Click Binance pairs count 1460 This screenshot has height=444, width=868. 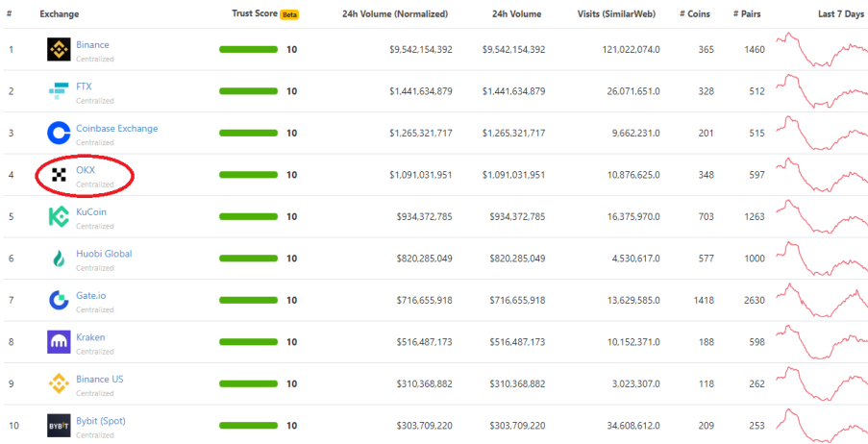tap(755, 50)
